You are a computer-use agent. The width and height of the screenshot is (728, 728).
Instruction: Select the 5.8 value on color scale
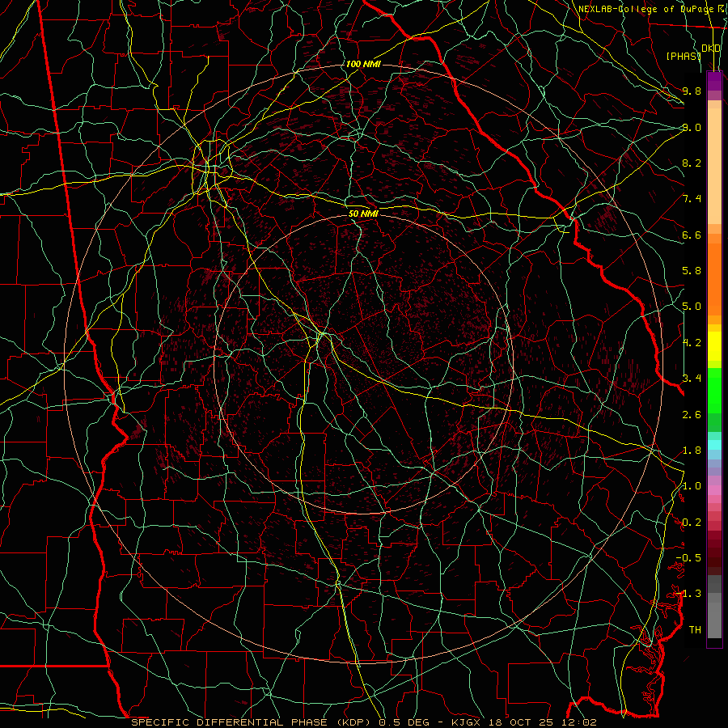pyautogui.click(x=692, y=271)
